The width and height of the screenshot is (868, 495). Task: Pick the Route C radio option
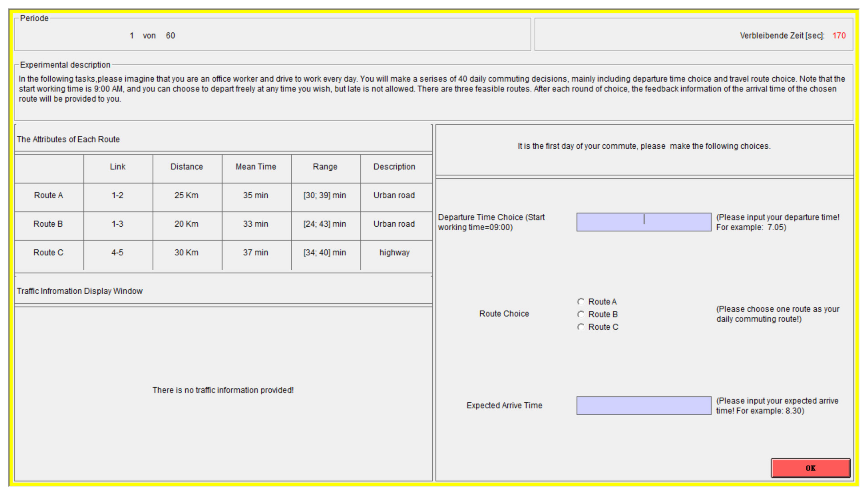[581, 327]
